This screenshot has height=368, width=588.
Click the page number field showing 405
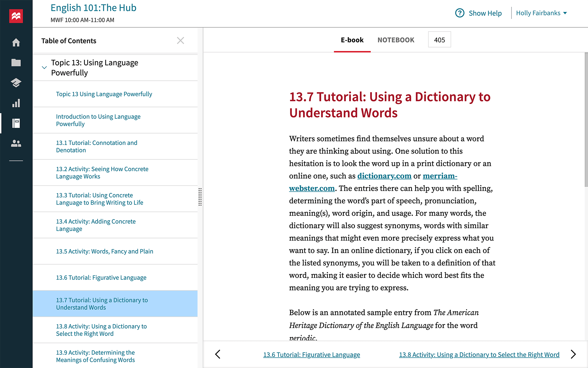click(439, 40)
